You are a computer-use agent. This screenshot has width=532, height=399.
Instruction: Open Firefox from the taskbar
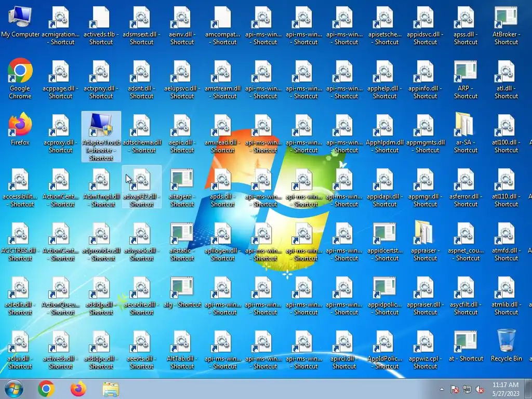click(x=78, y=389)
